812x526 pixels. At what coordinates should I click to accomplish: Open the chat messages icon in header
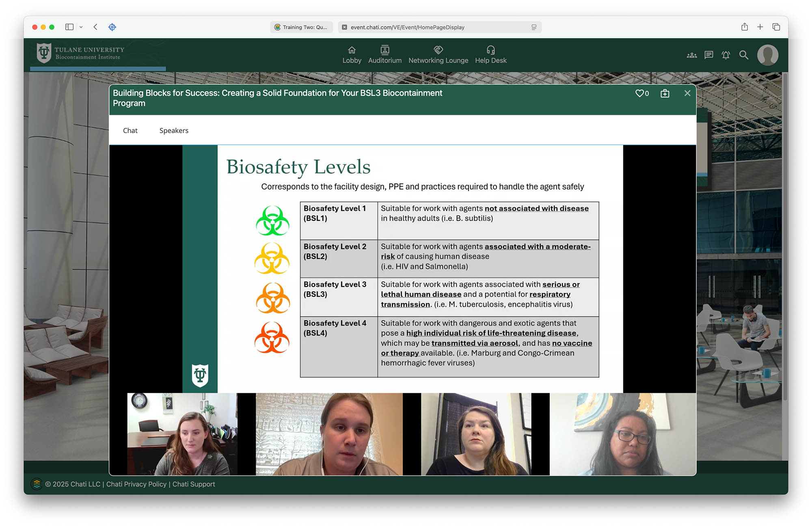point(709,55)
